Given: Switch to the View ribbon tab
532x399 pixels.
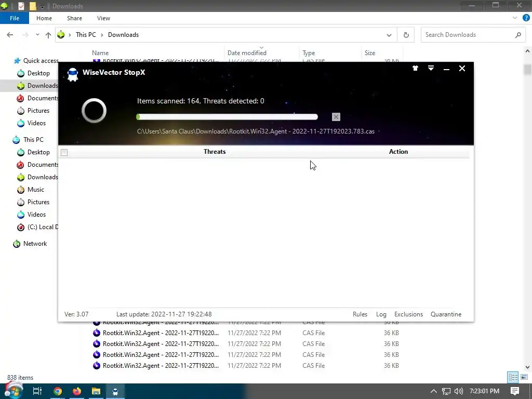Looking at the screenshot, I should [103, 18].
